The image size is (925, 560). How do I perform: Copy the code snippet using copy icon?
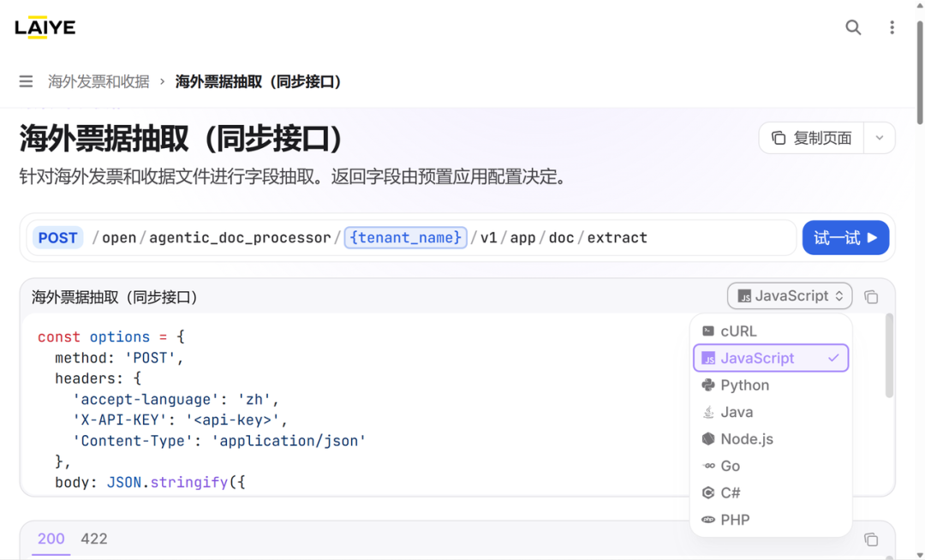[x=871, y=296]
